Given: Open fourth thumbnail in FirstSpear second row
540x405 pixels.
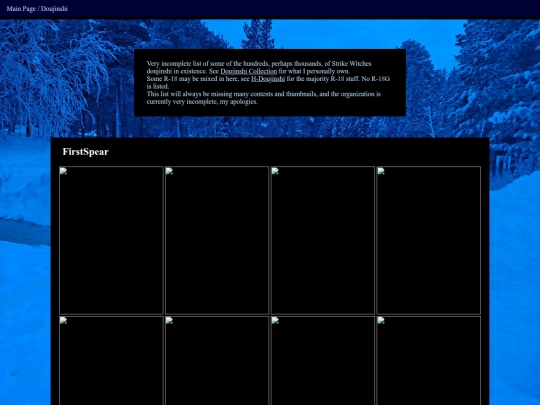Looking at the screenshot, I should pyautogui.click(x=429, y=361).
